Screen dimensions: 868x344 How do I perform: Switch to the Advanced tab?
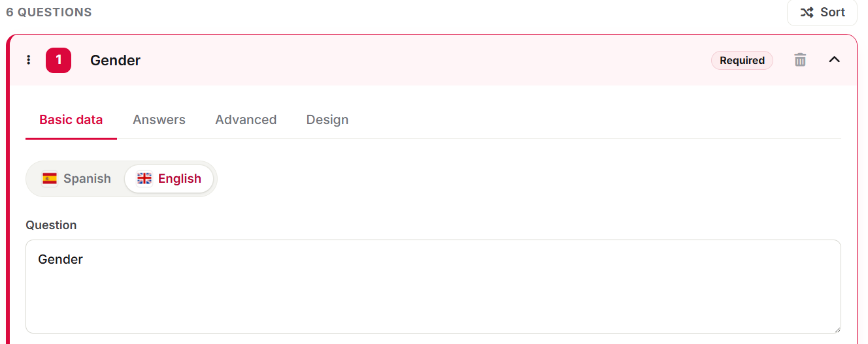[246, 119]
